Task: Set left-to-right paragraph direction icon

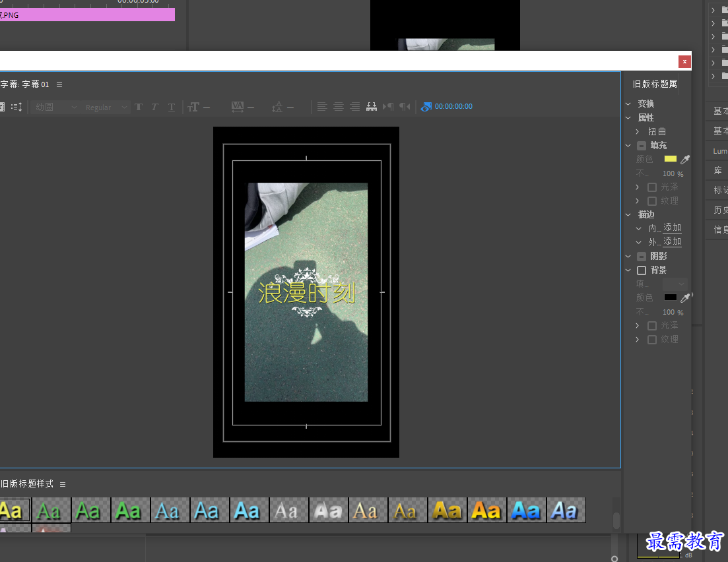Action: pyautogui.click(x=388, y=107)
